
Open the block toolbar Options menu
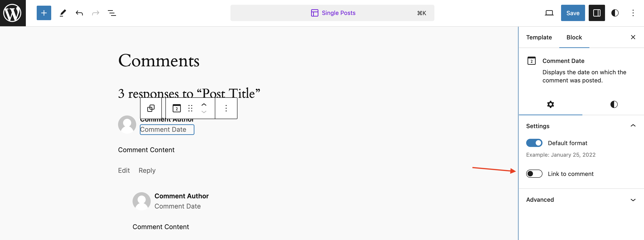point(226,108)
